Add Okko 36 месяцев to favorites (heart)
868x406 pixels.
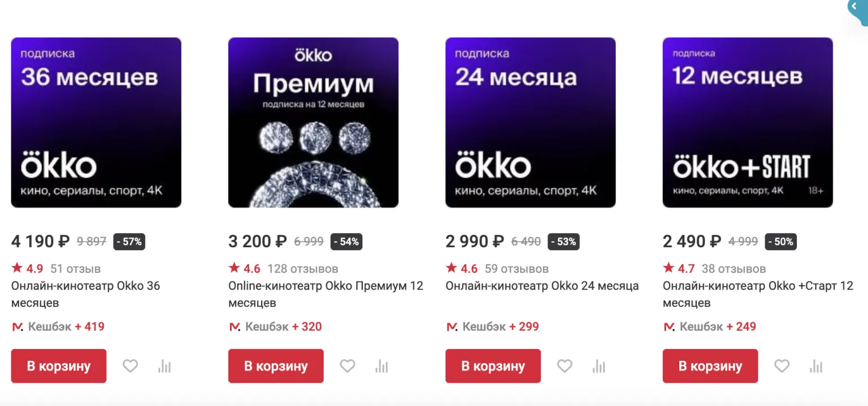pos(131,366)
